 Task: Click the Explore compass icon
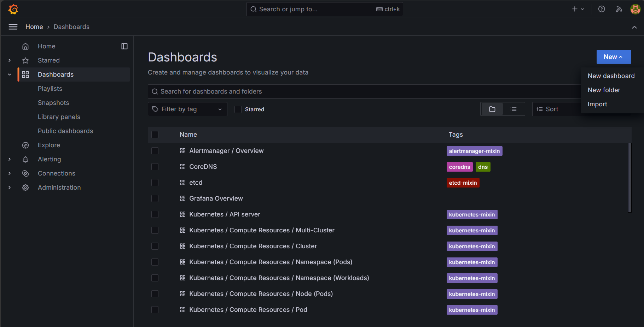coord(25,145)
